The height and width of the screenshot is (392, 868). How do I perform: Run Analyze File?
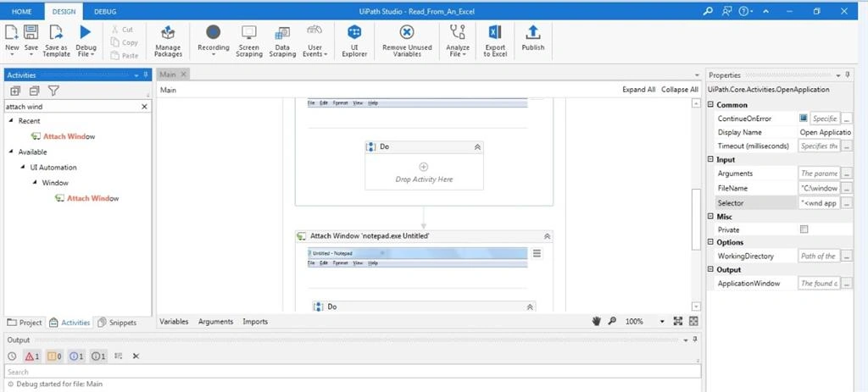coord(458,41)
